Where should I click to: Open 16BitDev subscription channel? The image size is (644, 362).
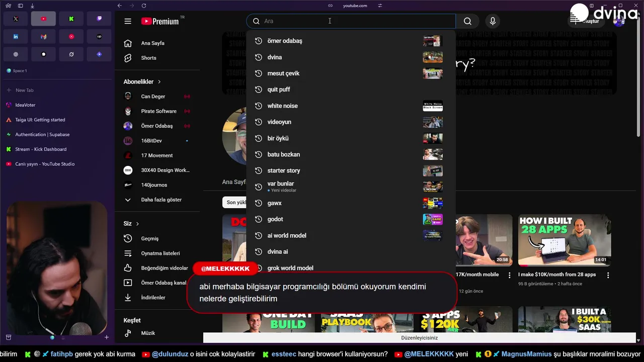157,141
